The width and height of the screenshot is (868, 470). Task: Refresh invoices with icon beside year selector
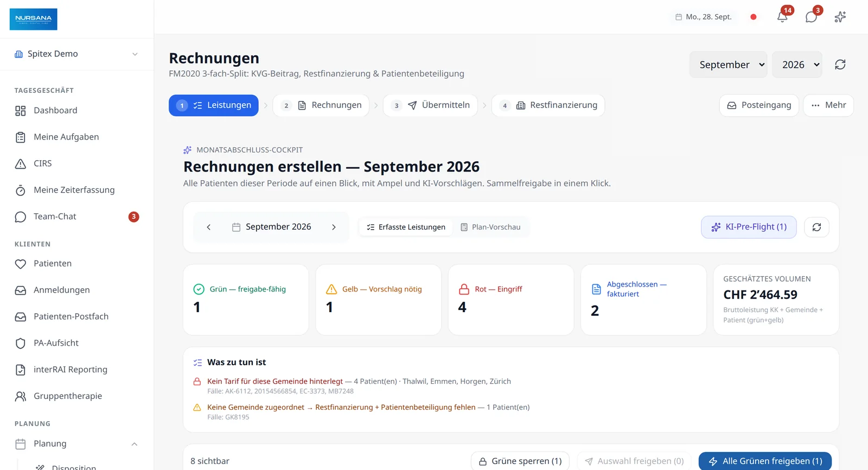[840, 65]
